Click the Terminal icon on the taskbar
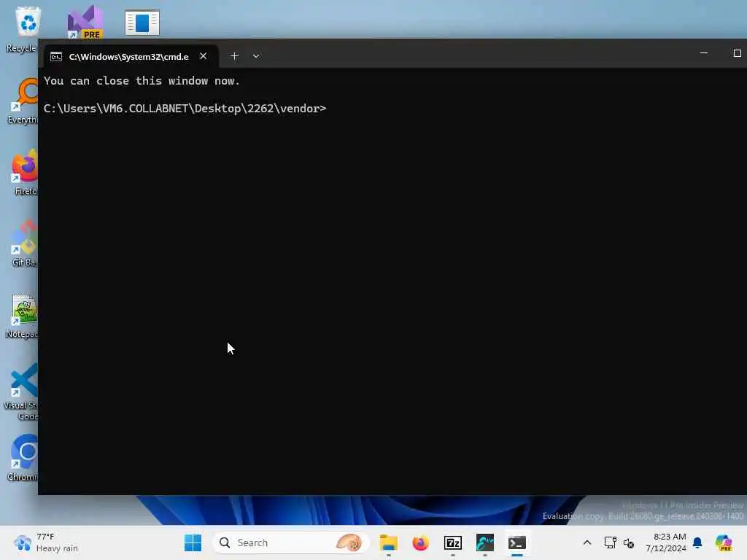This screenshot has width=747, height=560. coord(517,542)
